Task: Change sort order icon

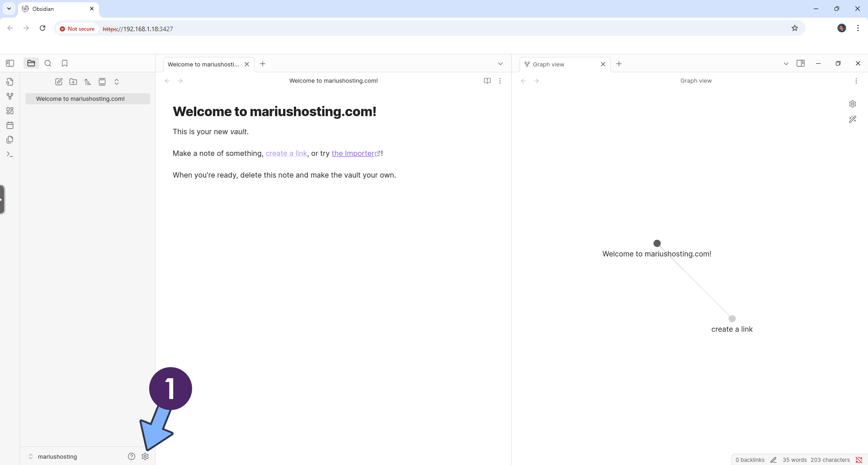Action: [x=88, y=82]
